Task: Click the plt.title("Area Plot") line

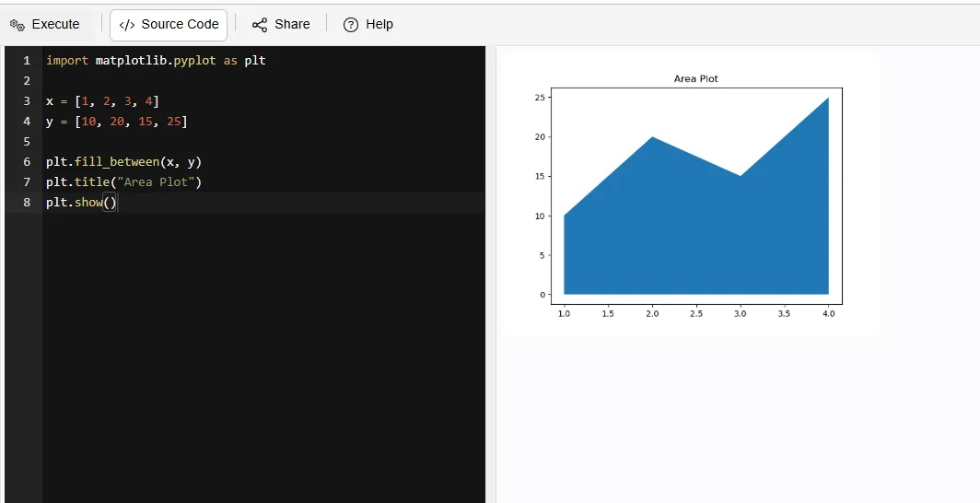Action: coord(123,181)
